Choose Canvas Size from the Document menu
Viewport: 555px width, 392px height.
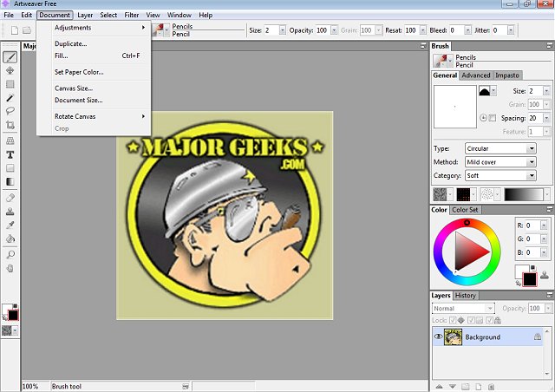coord(74,88)
